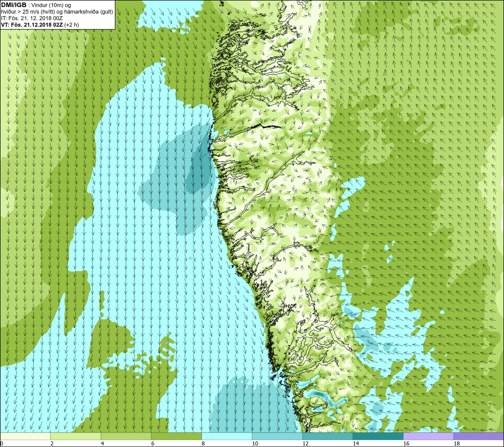Click the legend label '18'
The image size is (504, 447).
pos(457,443)
